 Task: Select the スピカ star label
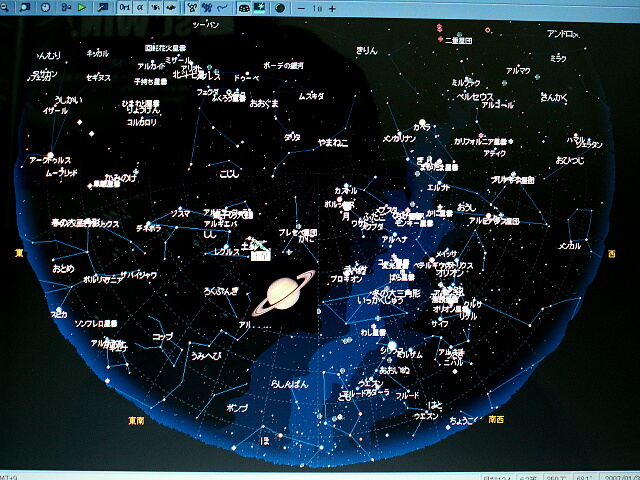(59, 314)
